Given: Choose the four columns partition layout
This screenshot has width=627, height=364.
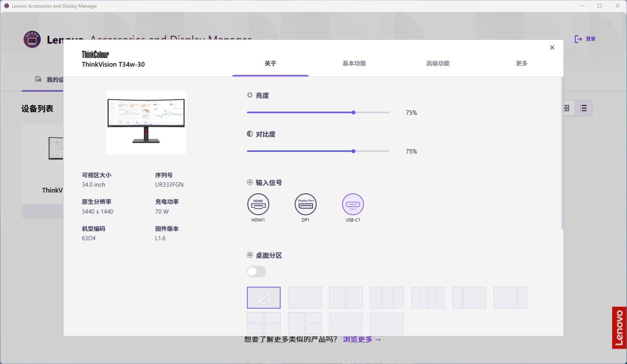Looking at the screenshot, I should click(x=428, y=298).
